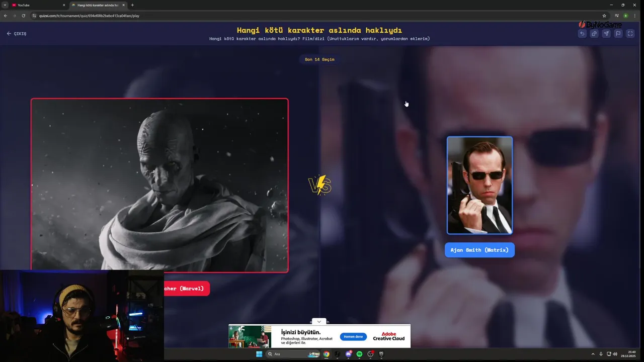Show hidden system tray icons
The height and width of the screenshot is (362, 644).
tap(593, 354)
